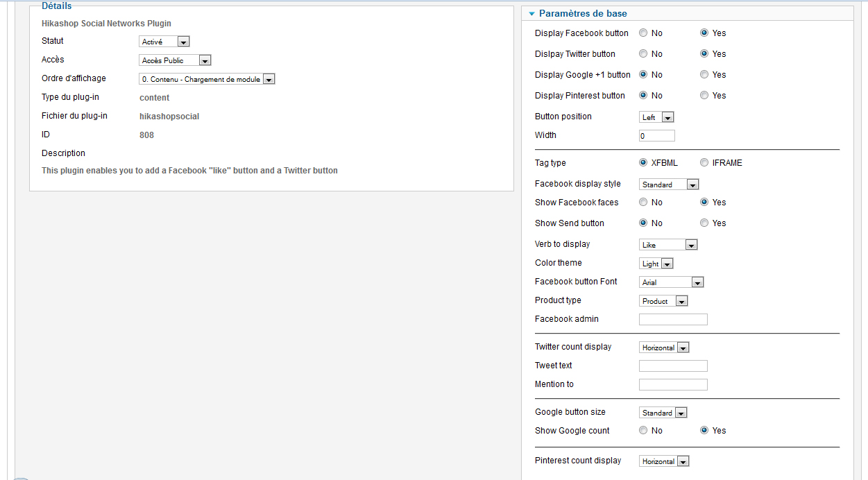Select No for Show Facebook faces
The height and width of the screenshot is (480, 868).
coord(643,202)
